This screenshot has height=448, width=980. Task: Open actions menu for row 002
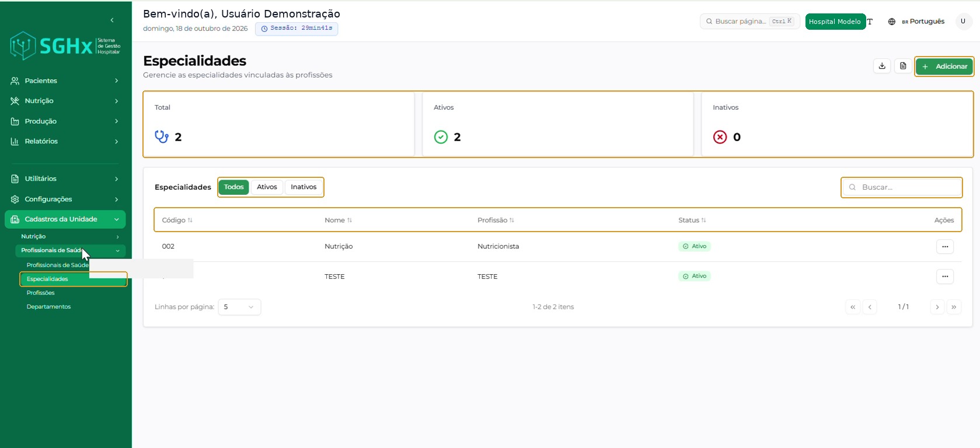tap(945, 247)
